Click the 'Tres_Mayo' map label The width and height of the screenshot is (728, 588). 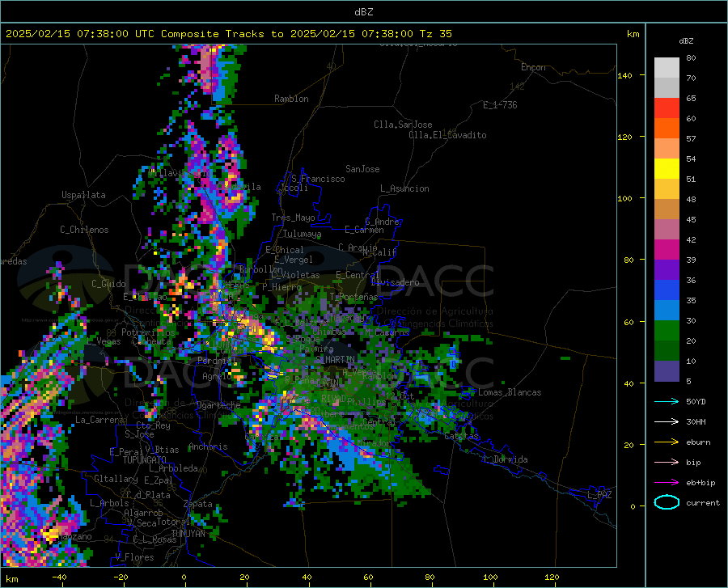293,218
